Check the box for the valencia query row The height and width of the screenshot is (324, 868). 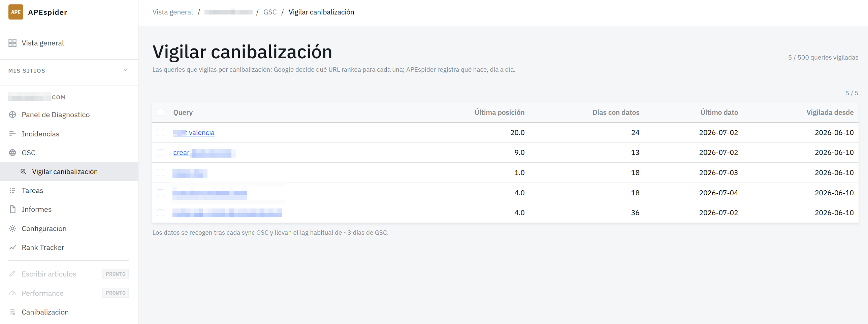(160, 132)
